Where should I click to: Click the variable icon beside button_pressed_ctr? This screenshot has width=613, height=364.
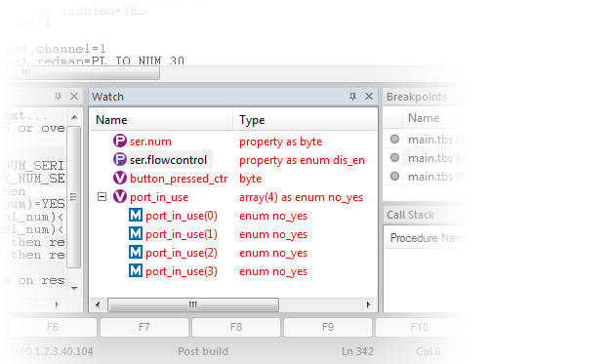(x=120, y=178)
